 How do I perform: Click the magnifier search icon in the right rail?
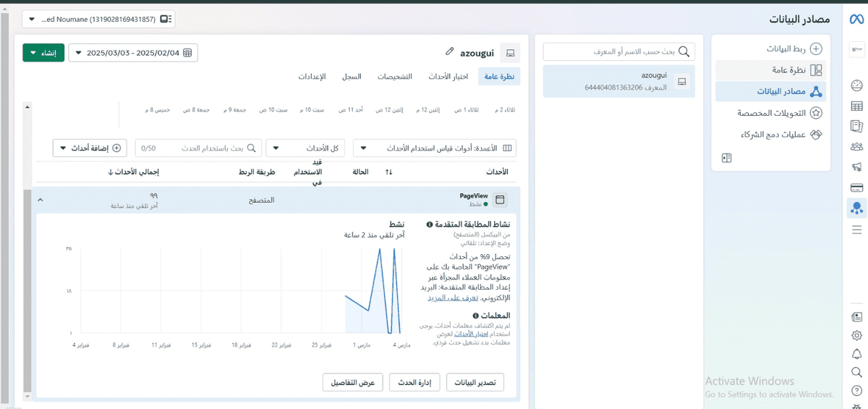point(856,372)
